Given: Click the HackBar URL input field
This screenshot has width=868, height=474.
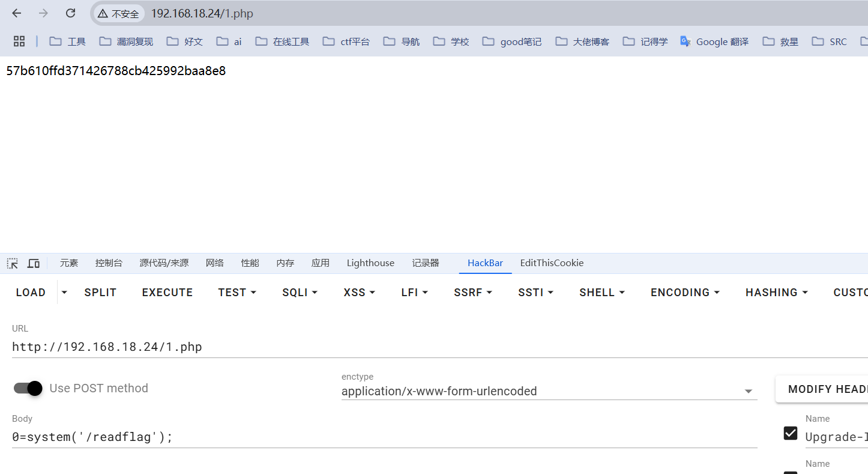Looking at the screenshot, I should coord(440,347).
